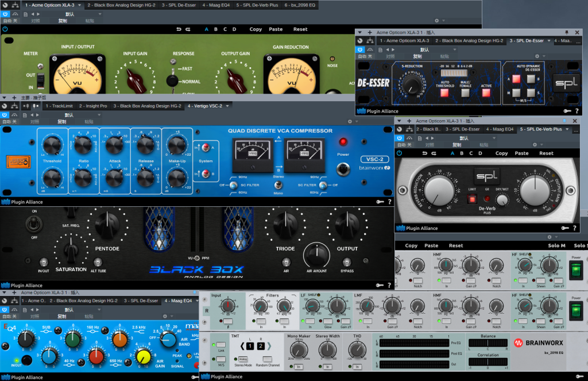Open the dropdown arrow beside the '4 - Vertigo VSC-2' tab
The width and height of the screenshot is (588, 381).
227,106
